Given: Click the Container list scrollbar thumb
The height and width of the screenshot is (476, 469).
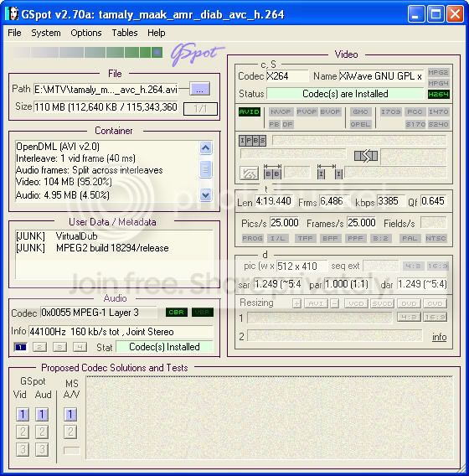Looking at the screenshot, I should click(205, 169).
